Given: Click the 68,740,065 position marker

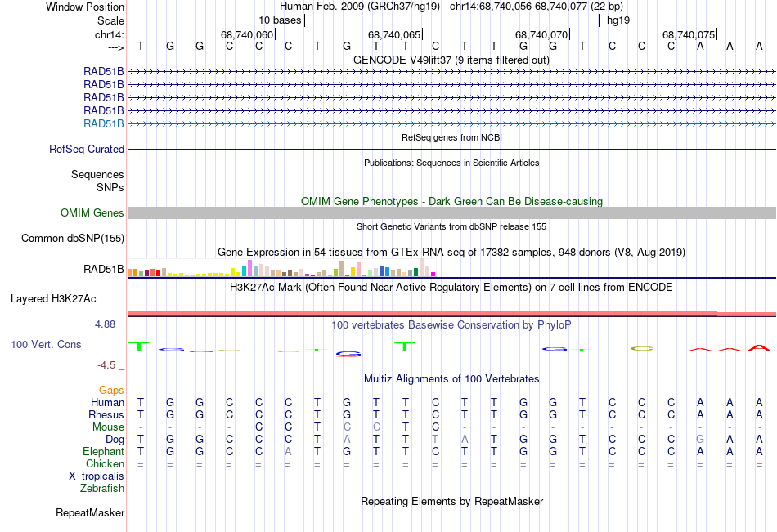Looking at the screenshot, I should (x=394, y=34).
